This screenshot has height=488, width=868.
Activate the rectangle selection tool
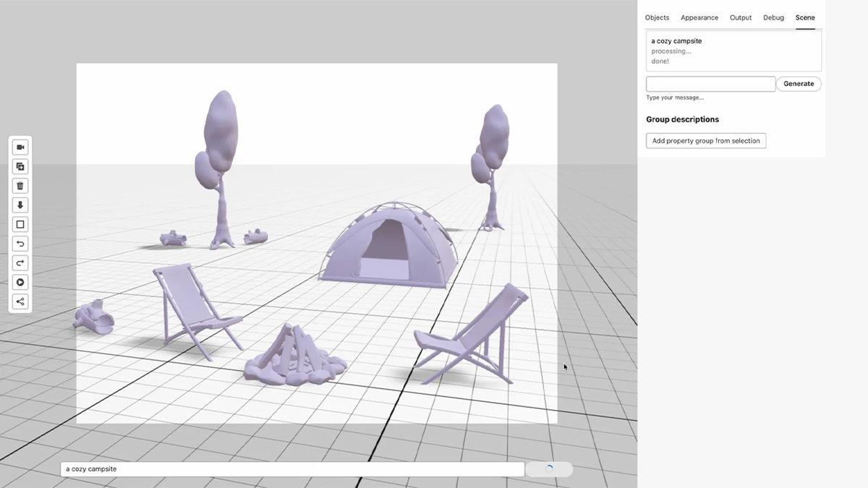click(20, 224)
